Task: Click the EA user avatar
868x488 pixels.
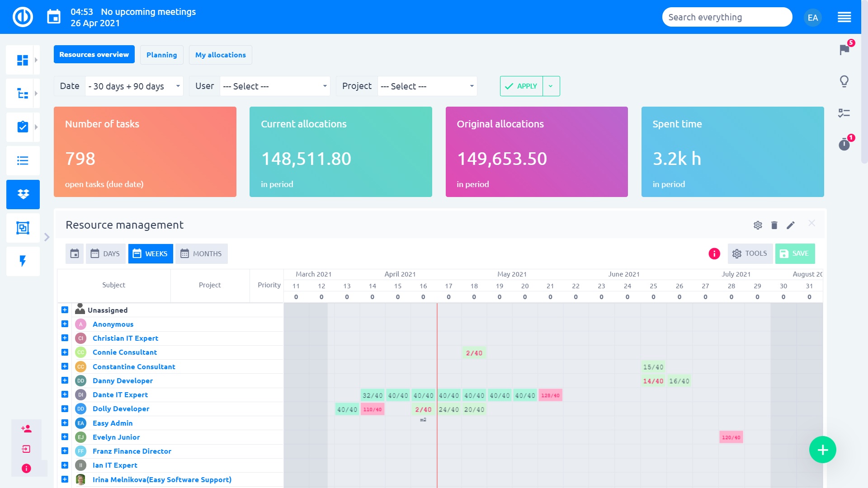Action: 812,18
